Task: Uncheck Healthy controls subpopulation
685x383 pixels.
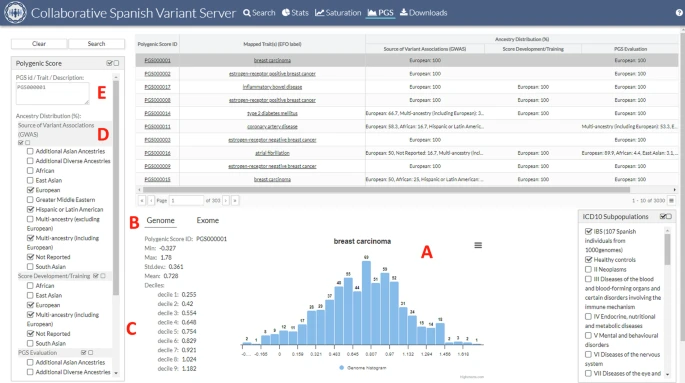Action: pyautogui.click(x=588, y=259)
